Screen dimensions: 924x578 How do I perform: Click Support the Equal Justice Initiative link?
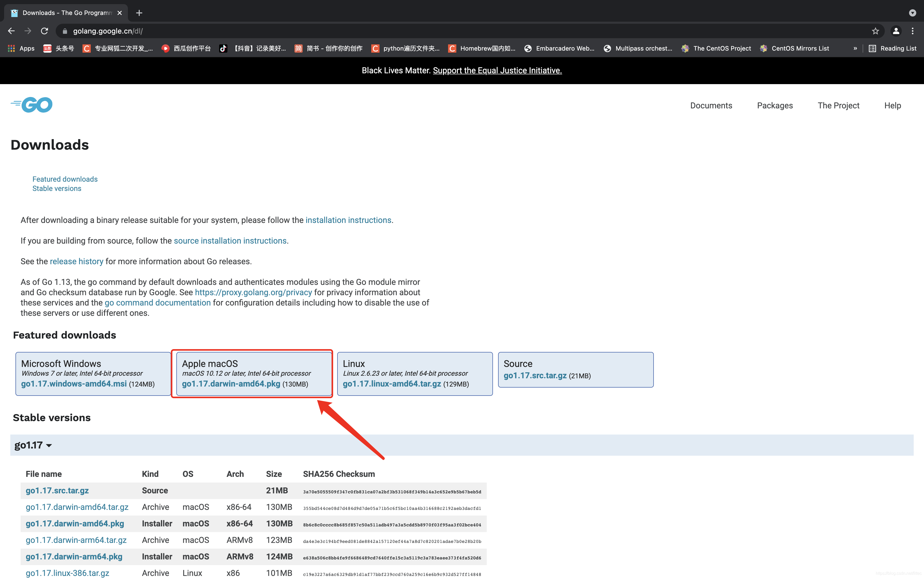[497, 70]
